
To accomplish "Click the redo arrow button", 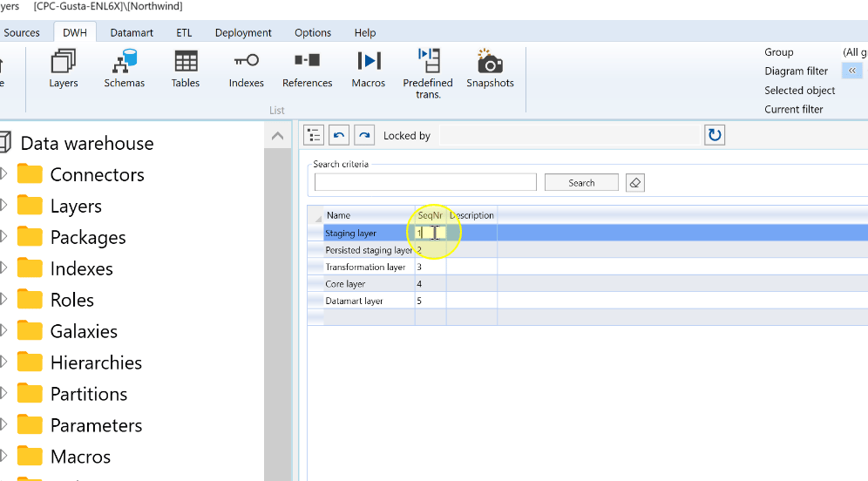I will (364, 135).
